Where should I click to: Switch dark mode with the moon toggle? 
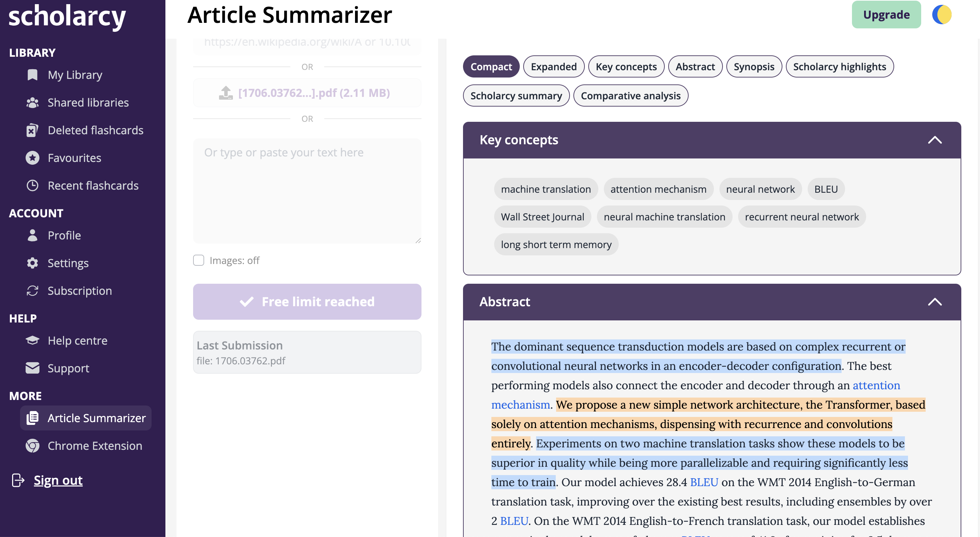tap(941, 15)
